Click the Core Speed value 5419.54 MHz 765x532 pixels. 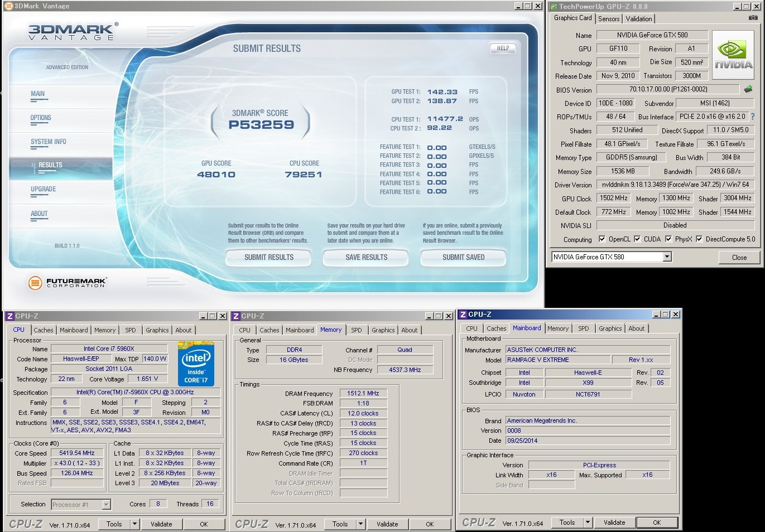click(x=77, y=453)
